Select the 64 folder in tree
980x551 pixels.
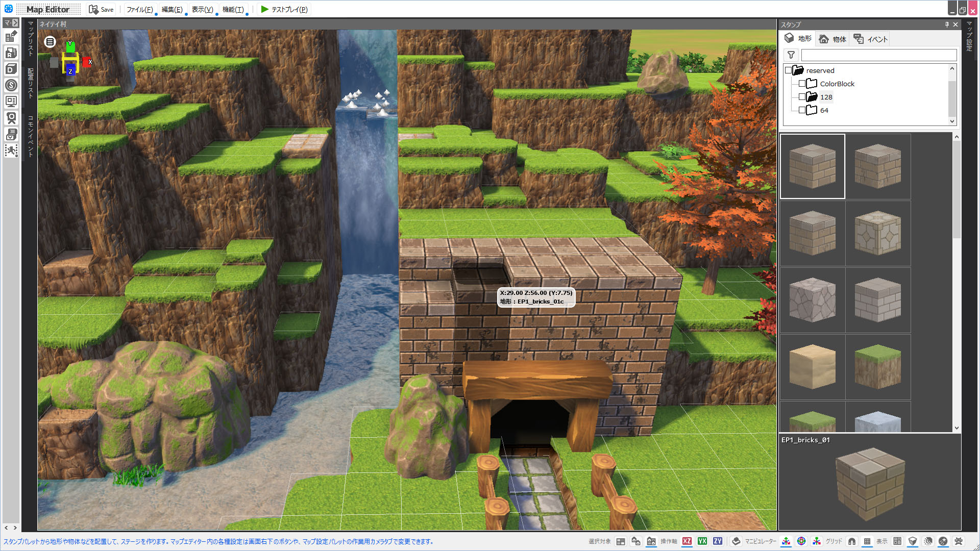pos(824,110)
